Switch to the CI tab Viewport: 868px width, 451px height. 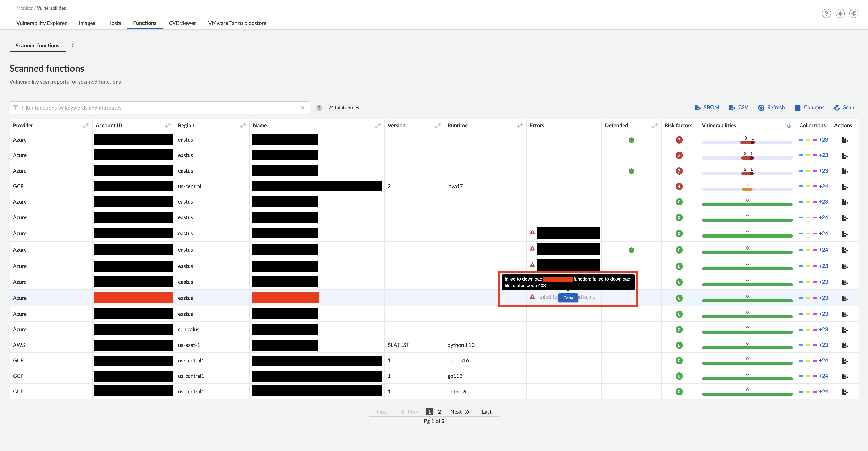click(x=74, y=46)
